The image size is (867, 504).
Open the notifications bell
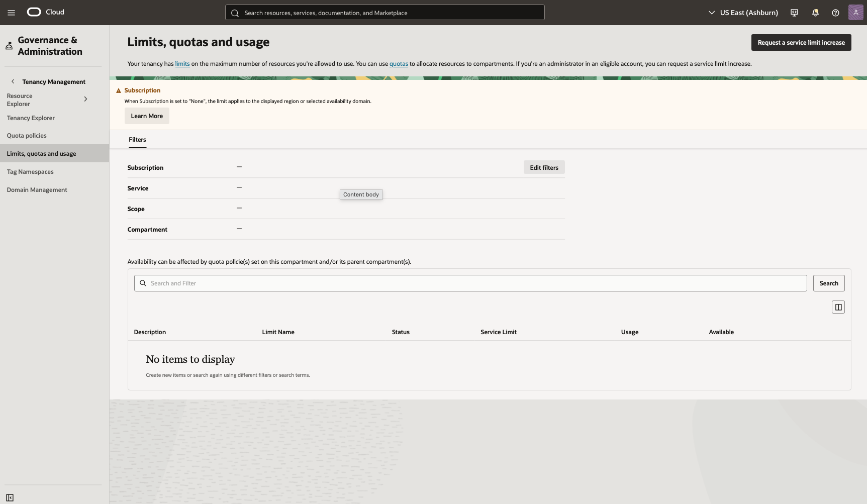tap(815, 13)
